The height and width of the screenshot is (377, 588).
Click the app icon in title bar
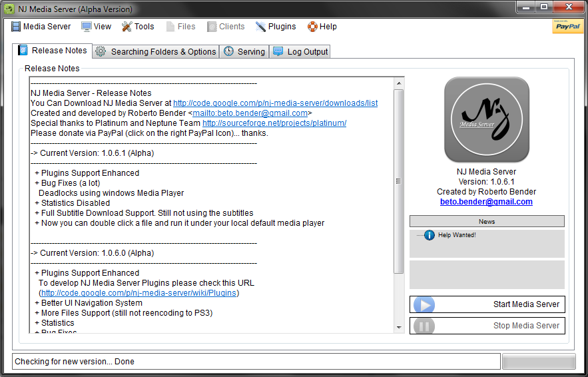pyautogui.click(x=9, y=9)
